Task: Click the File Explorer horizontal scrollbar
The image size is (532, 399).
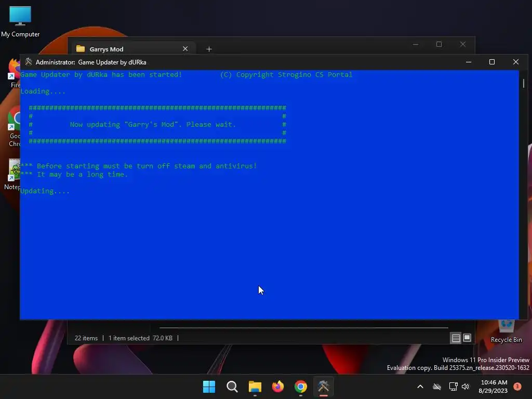Action: coord(303,328)
